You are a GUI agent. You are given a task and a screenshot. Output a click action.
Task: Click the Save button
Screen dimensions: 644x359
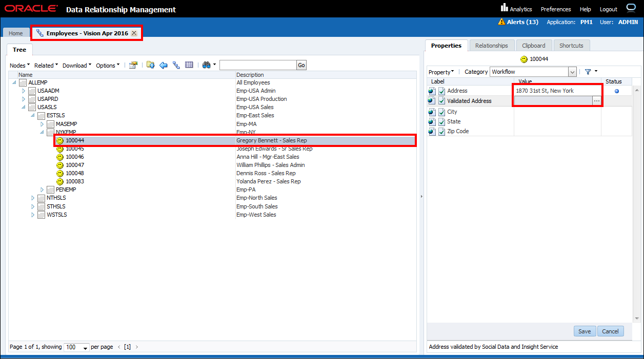pyautogui.click(x=585, y=331)
